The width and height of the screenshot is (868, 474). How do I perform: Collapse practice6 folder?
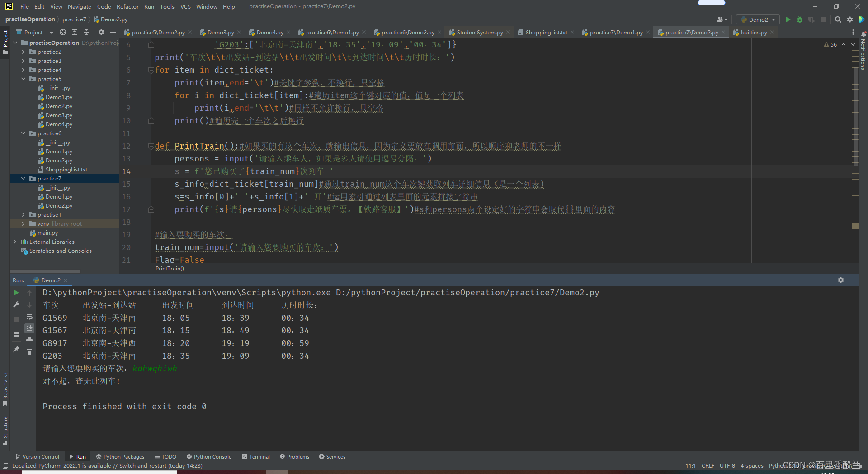pos(24,133)
